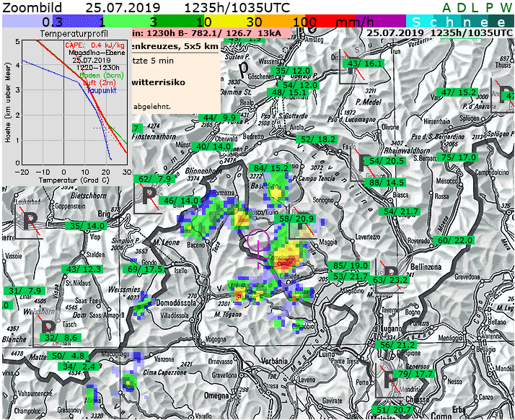Select station label '63/ 23.2'
The width and height of the screenshot is (515, 420).
click(389, 280)
